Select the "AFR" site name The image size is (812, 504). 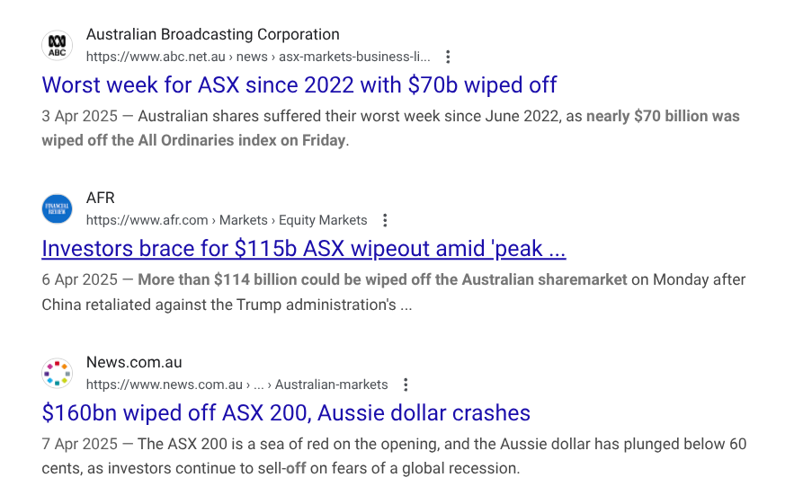pos(101,199)
